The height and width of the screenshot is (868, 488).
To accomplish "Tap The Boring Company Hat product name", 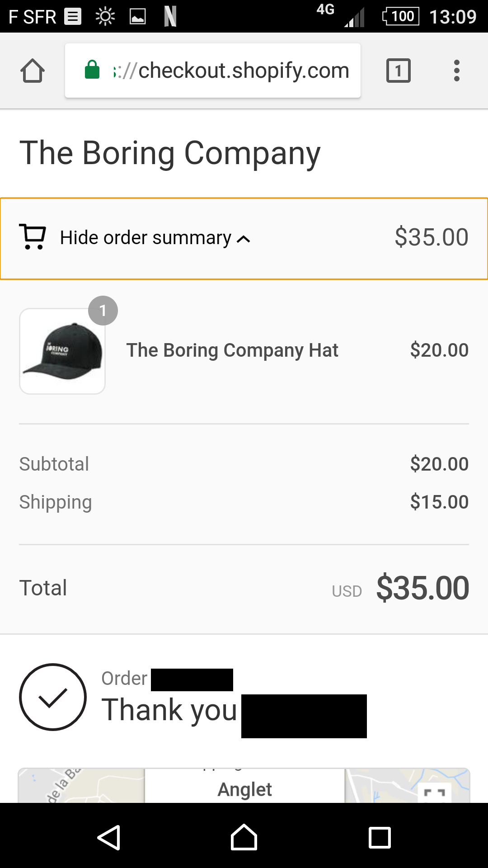I will 232,350.
